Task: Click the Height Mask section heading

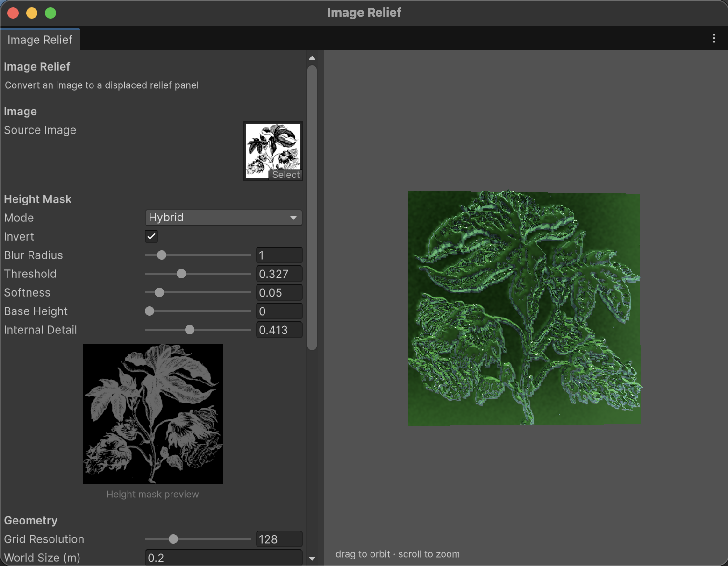Action: (38, 199)
